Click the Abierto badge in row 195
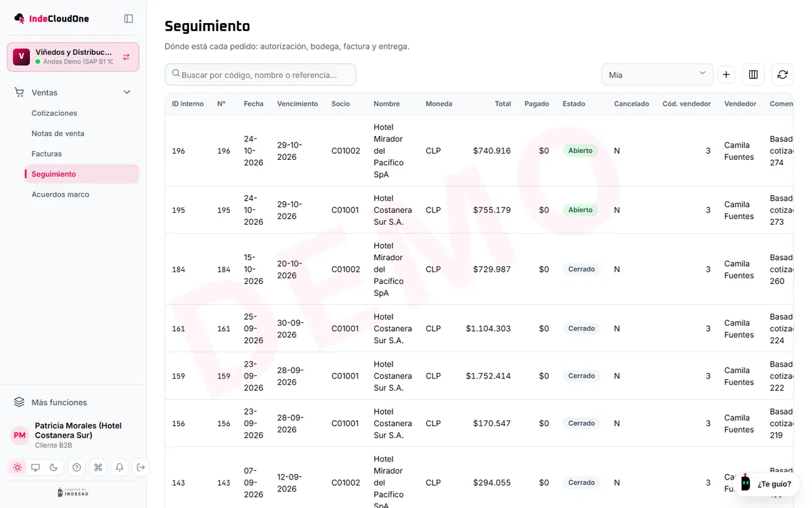Viewport: 812px width, 508px height. (x=581, y=210)
